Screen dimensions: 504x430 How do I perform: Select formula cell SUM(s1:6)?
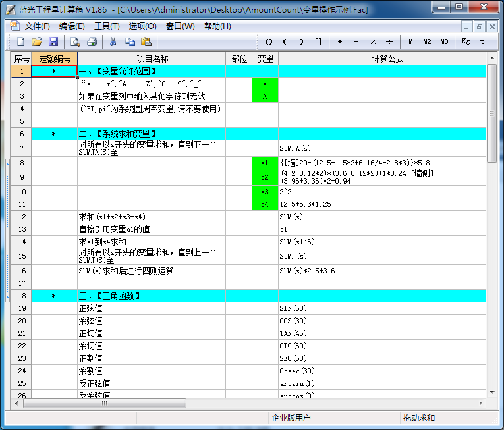[x=383, y=242]
